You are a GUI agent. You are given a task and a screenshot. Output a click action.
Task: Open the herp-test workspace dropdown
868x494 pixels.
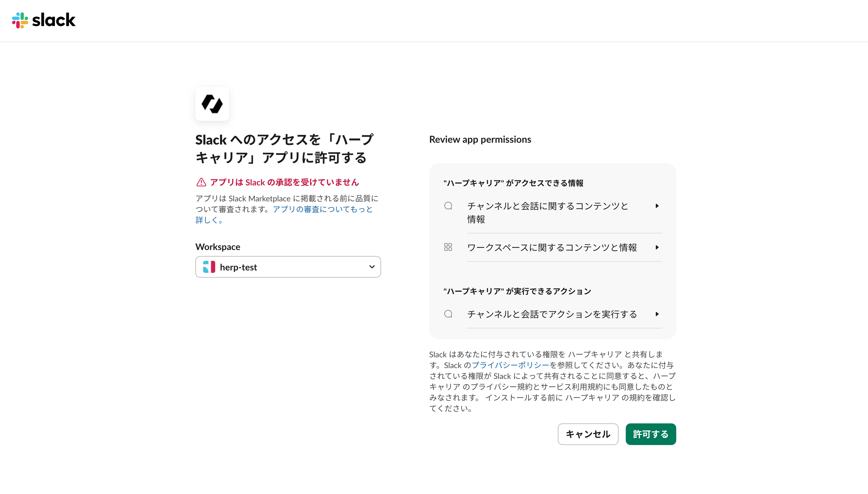point(288,267)
